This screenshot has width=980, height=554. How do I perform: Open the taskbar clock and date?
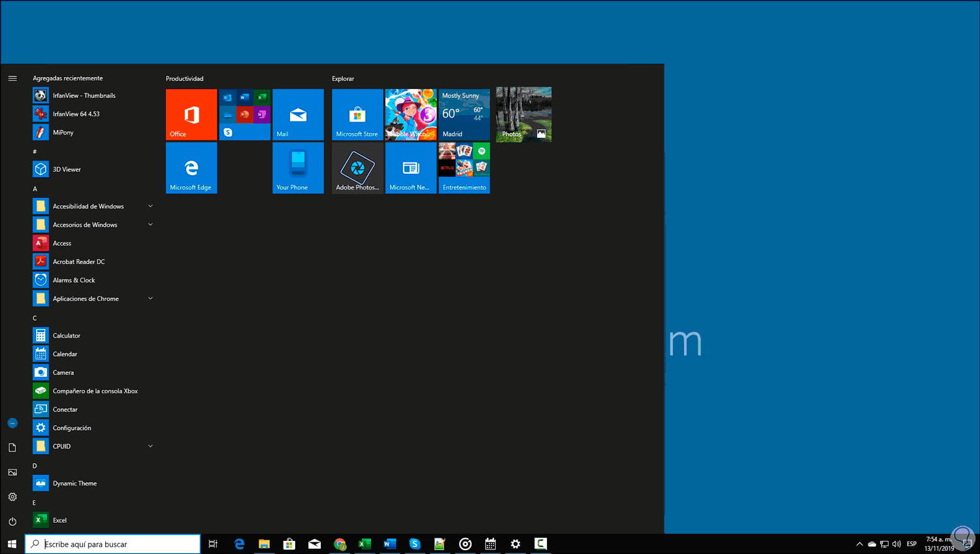point(939,544)
